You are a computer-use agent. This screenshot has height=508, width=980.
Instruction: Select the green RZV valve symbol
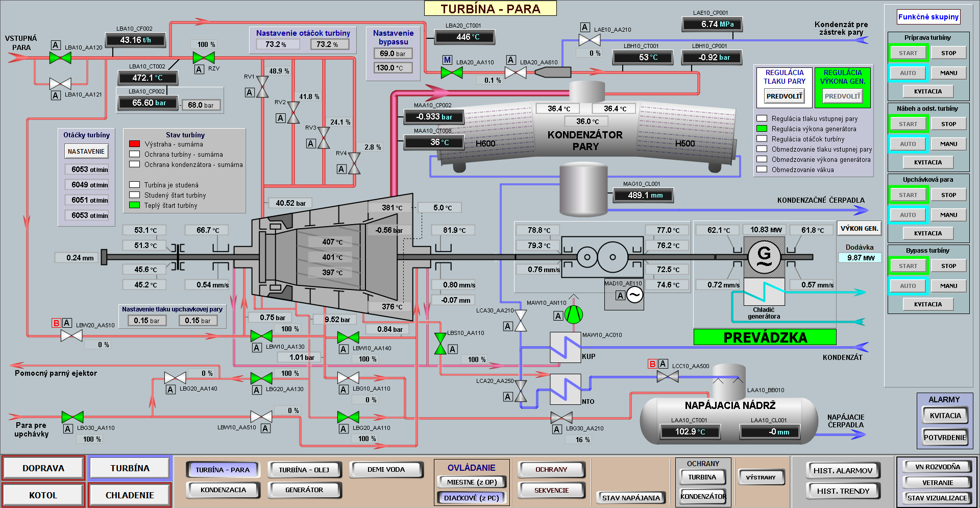[x=204, y=58]
